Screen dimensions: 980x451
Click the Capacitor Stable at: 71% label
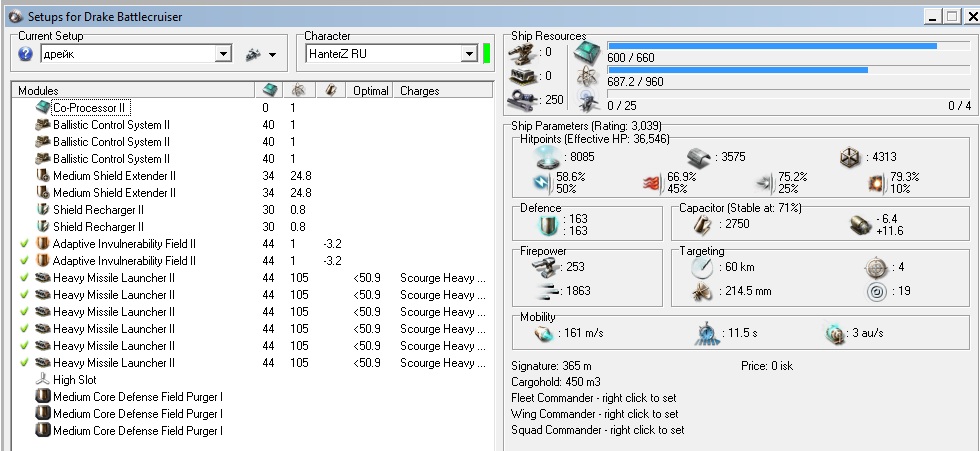pyautogui.click(x=741, y=208)
